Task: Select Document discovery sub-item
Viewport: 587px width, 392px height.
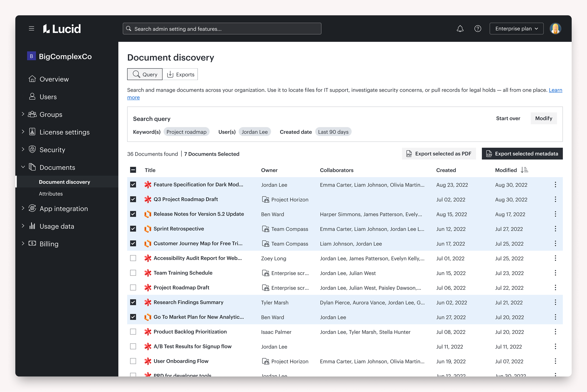Action: coord(65,182)
